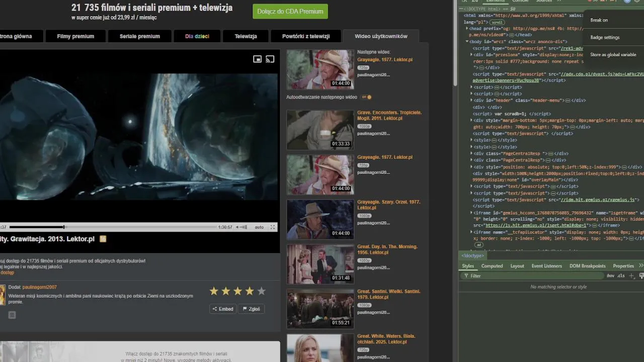Open the Grayeagle Szary Orzeł 1977 thumbnail
Screen dimensions: 644x362
pos(320,219)
